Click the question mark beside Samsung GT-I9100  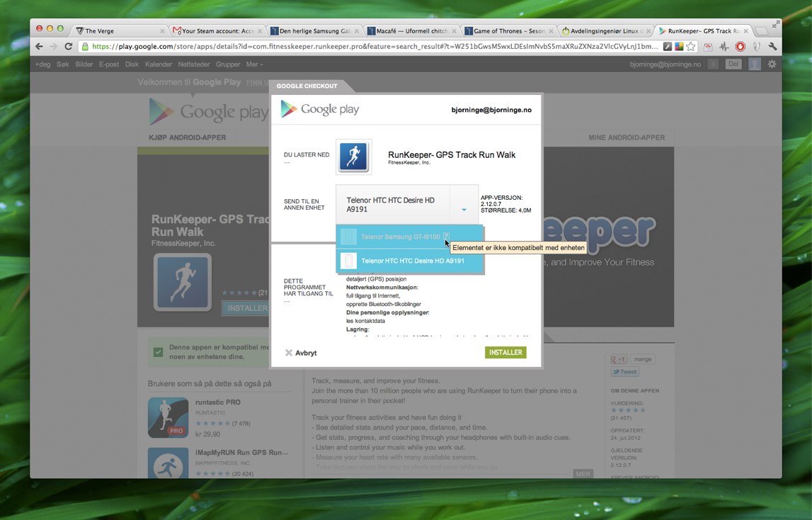447,236
